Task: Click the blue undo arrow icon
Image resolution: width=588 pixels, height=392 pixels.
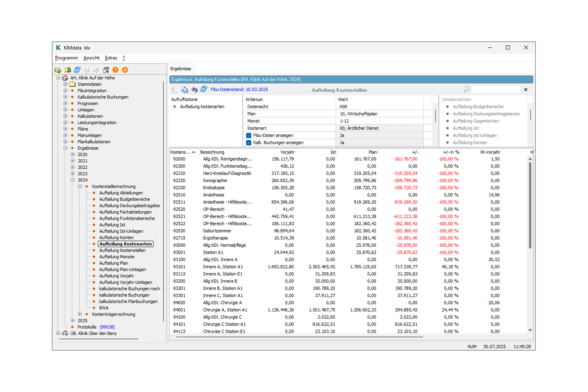Action: pos(194,90)
